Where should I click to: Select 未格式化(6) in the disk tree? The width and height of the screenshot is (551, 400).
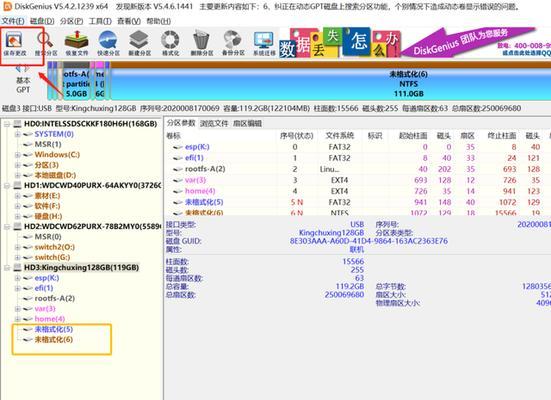pyautogui.click(x=53, y=340)
